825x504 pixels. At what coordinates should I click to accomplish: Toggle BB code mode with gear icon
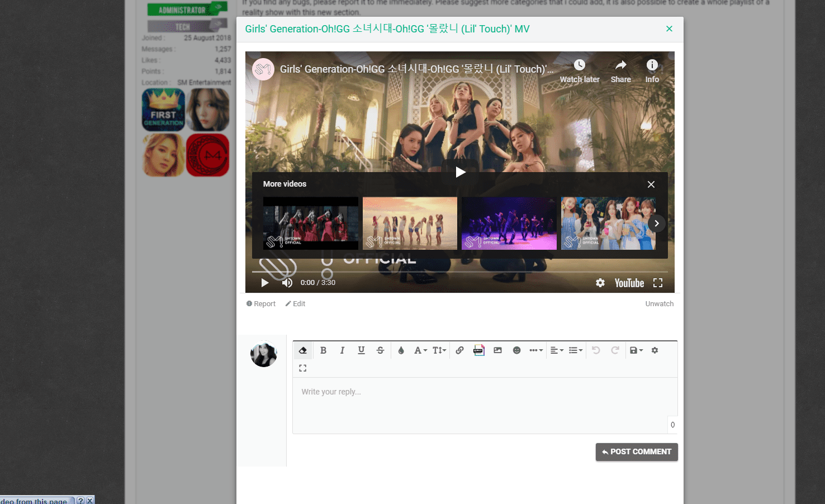click(x=655, y=350)
